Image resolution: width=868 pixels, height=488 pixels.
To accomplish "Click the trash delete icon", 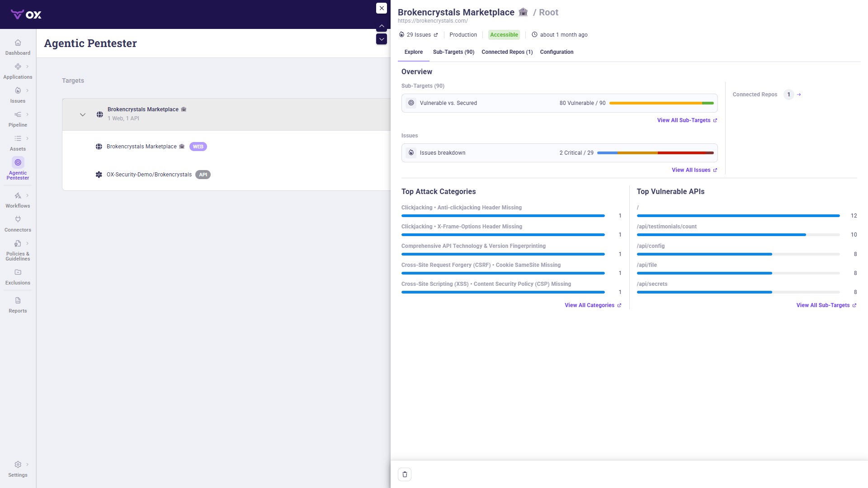I will [405, 474].
